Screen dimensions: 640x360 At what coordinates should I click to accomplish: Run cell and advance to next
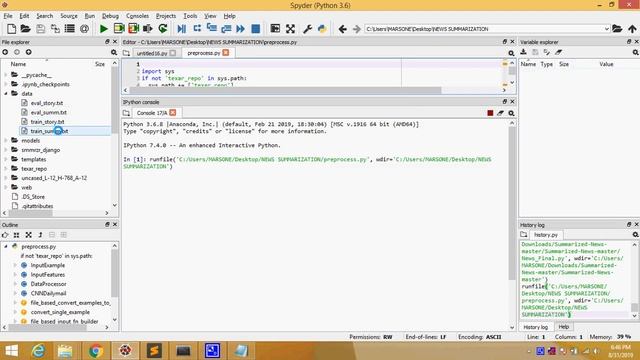click(133, 29)
